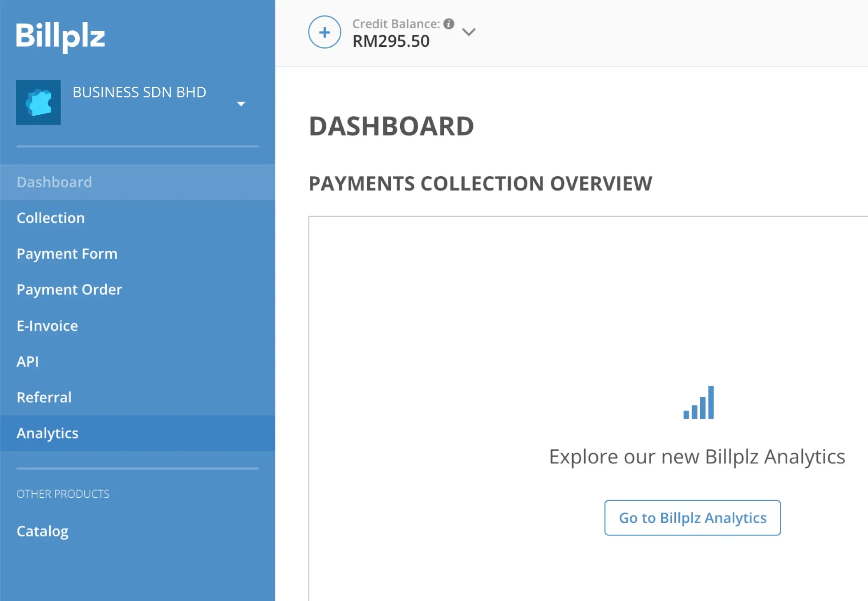Click the PAYMENTS COLLECTION OVERVIEW heading
Image resolution: width=868 pixels, height=601 pixels.
[x=480, y=183]
